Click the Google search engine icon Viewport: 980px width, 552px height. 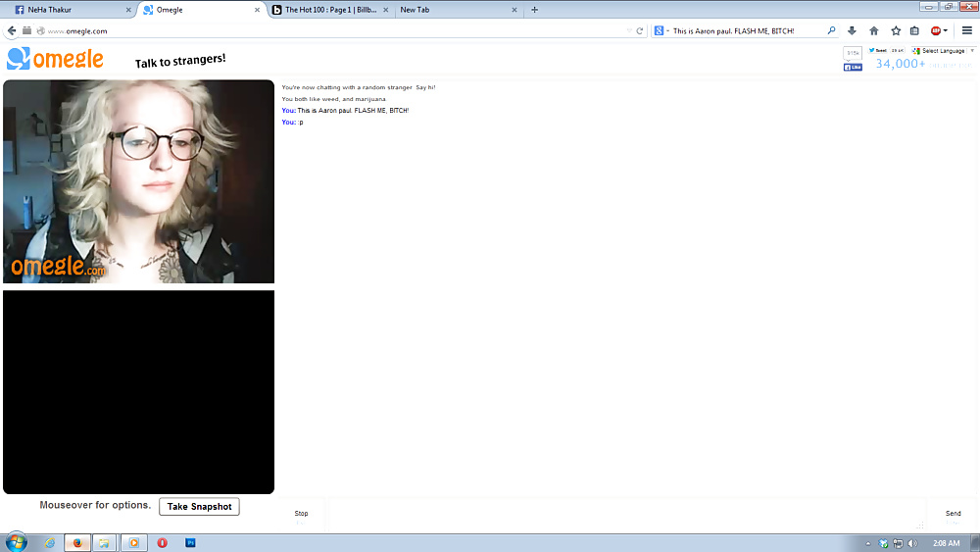[659, 30]
